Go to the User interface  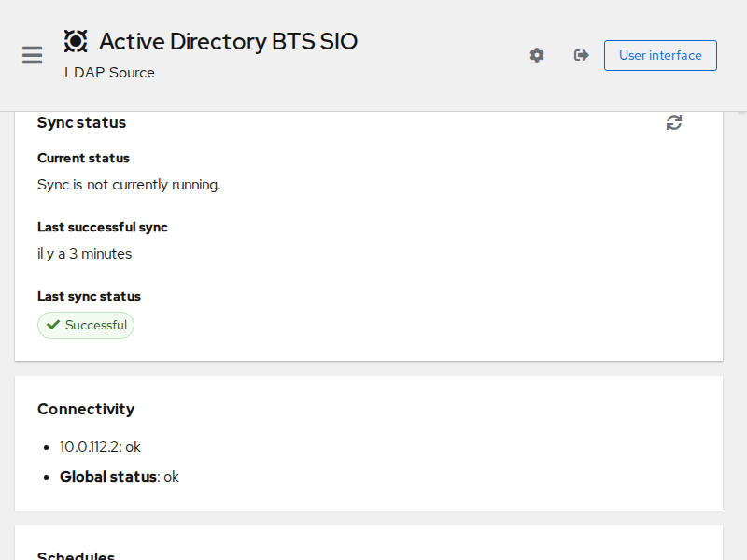[x=660, y=55]
